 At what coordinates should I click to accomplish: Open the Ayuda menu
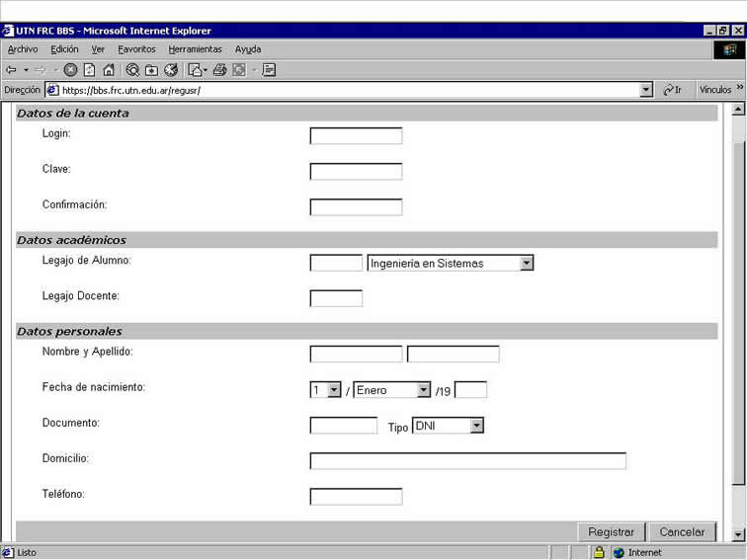248,49
